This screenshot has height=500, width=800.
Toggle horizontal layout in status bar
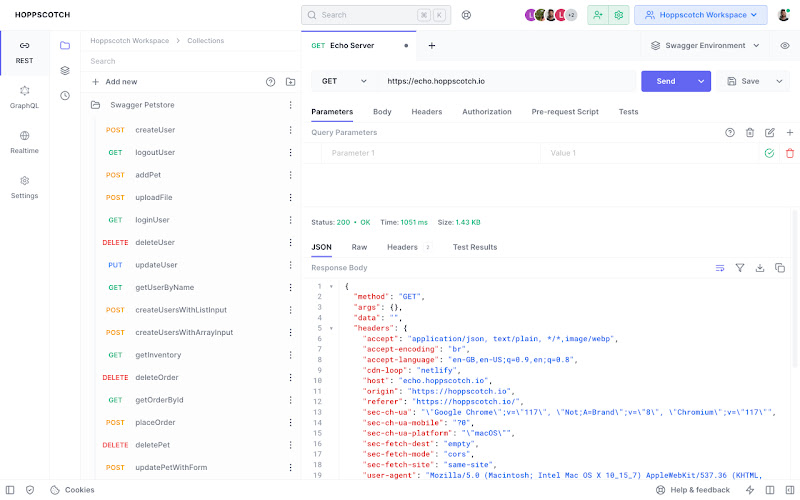[x=770, y=490]
